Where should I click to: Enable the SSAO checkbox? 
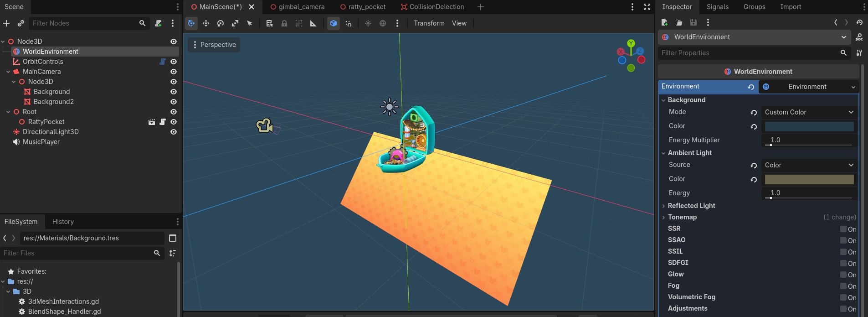[843, 240]
